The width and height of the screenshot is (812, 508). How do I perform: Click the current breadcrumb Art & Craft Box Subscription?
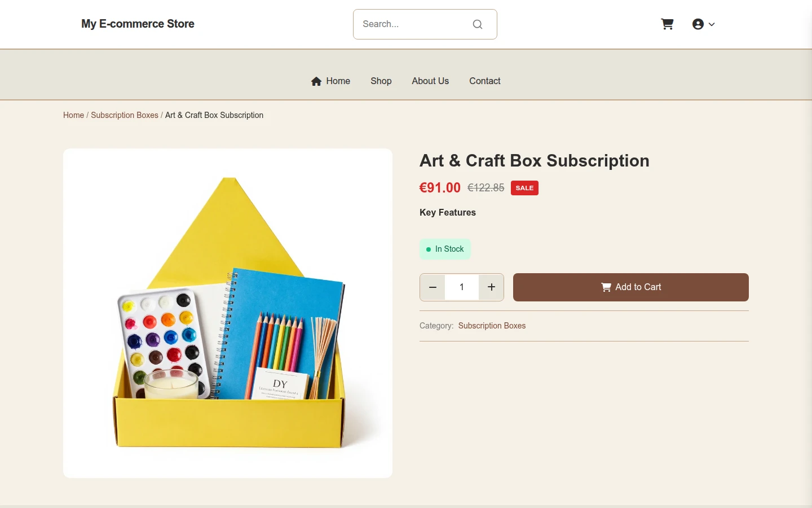tap(214, 115)
